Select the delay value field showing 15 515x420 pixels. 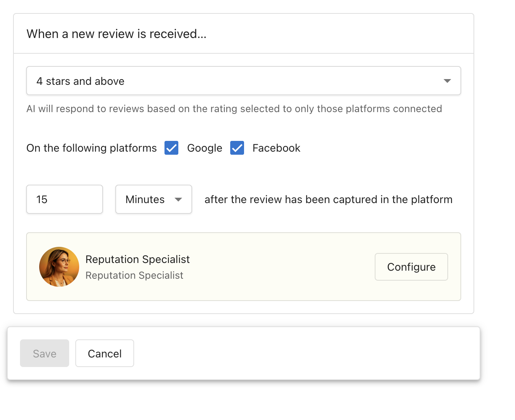point(64,199)
